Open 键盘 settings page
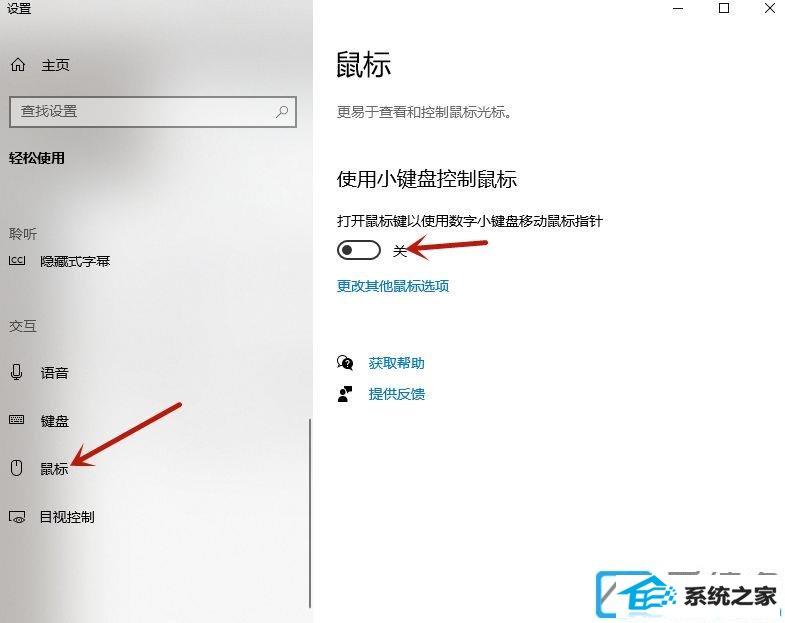The height and width of the screenshot is (623, 785). coord(54,421)
